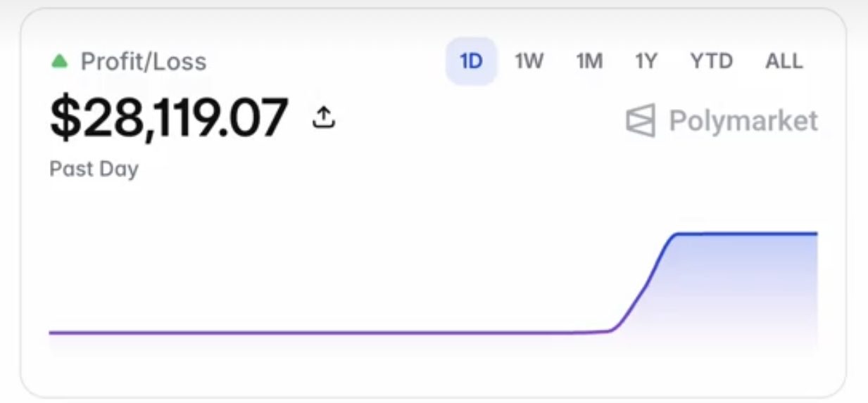Image resolution: width=868 pixels, height=403 pixels.
Task: Click the Profit/Loss label
Action: click(x=144, y=62)
